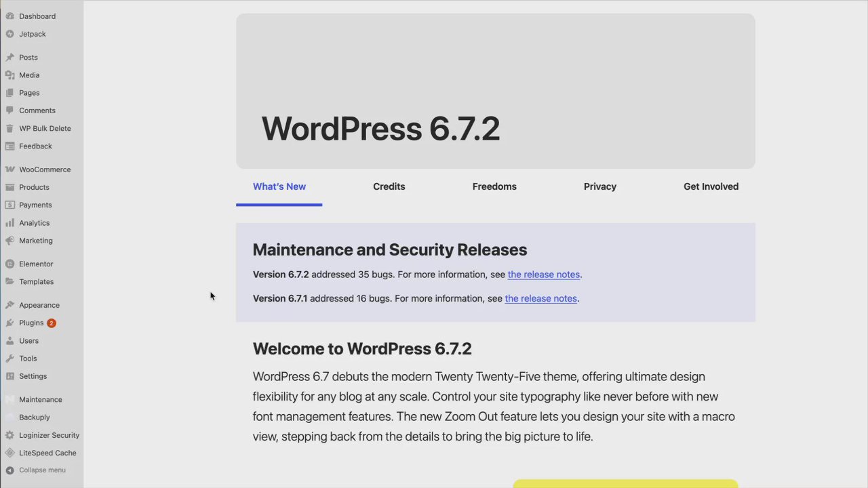Click the Analytics bar chart icon
The height and width of the screenshot is (488, 868).
[9, 222]
